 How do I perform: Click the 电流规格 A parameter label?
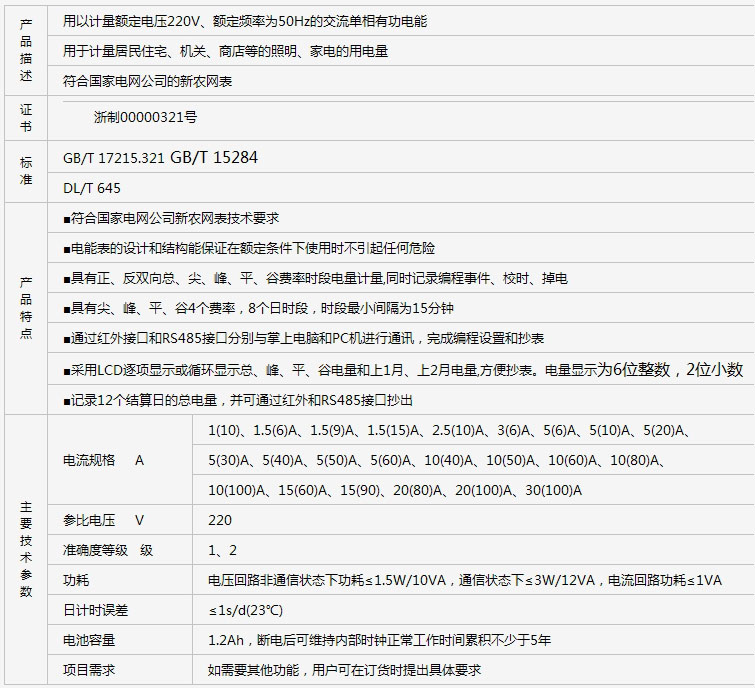(103, 460)
